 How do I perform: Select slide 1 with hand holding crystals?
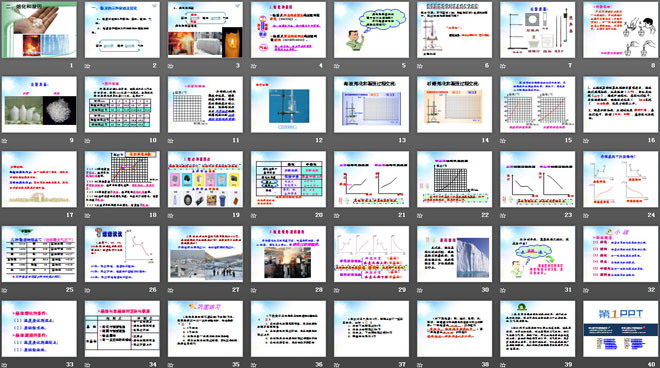pos(39,30)
